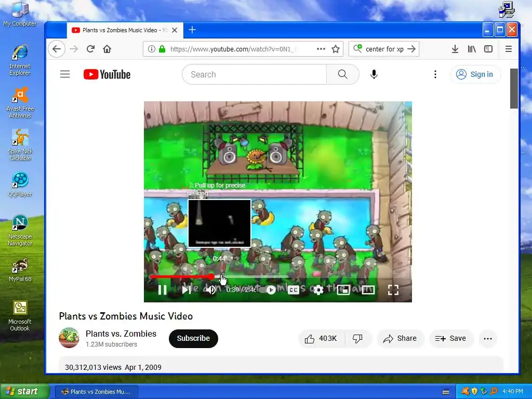
Task: Click the green padlock security icon
Action: pos(162,49)
